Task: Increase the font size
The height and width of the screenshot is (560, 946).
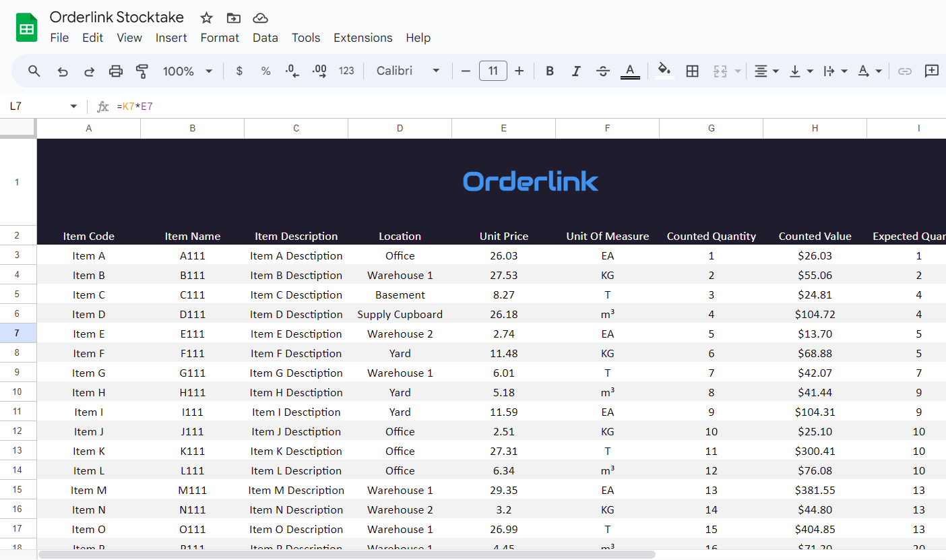Action: 519,71
